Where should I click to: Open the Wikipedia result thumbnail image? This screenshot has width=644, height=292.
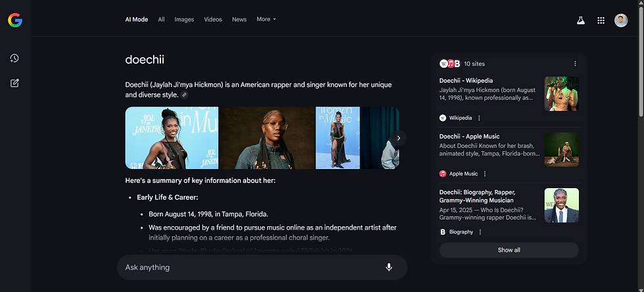click(561, 94)
